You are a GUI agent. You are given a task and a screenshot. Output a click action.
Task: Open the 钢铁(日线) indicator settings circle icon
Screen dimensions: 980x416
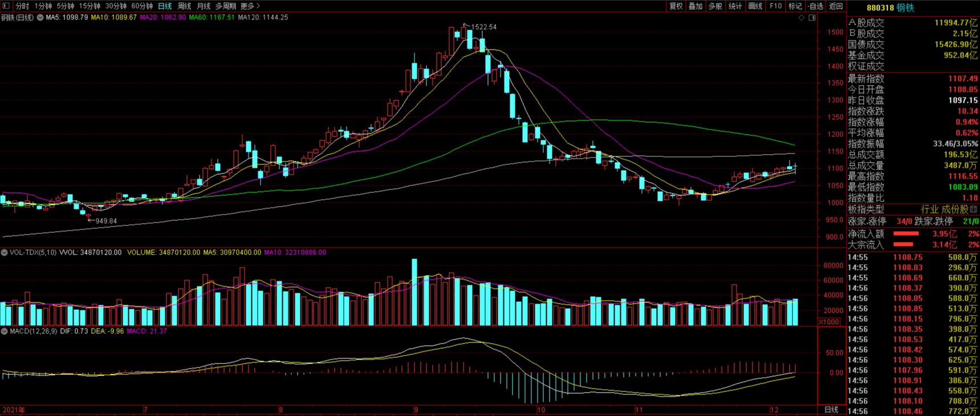pyautogui.click(x=40, y=18)
